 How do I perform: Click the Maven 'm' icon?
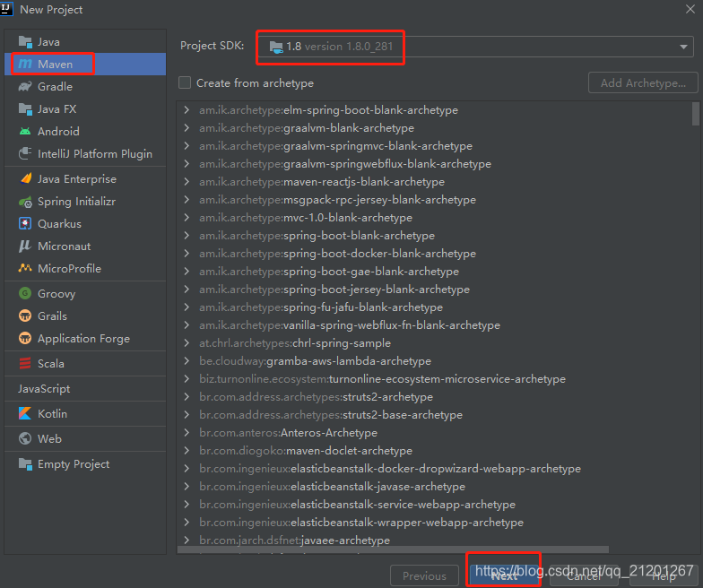25,65
